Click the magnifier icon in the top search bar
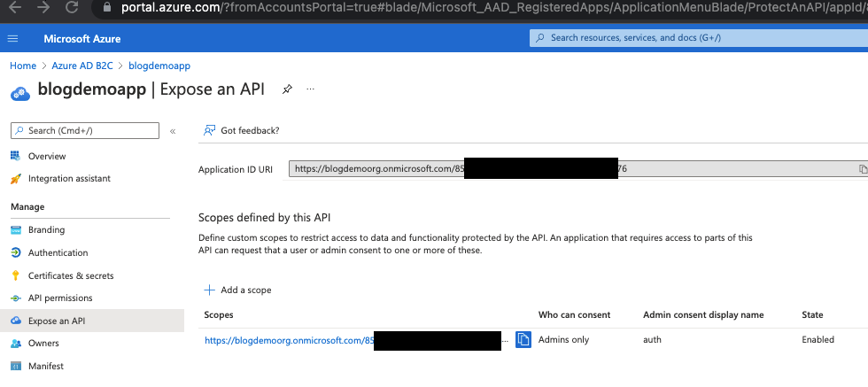This screenshot has height=387, width=868. [540, 38]
